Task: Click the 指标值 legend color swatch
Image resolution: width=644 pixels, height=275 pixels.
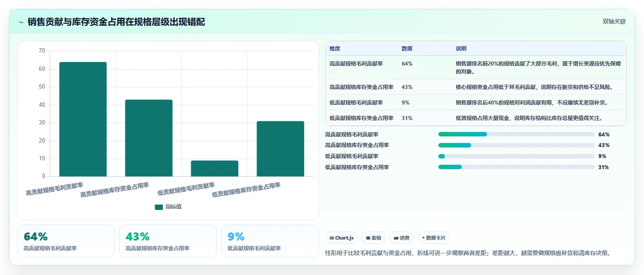Action: (159, 207)
